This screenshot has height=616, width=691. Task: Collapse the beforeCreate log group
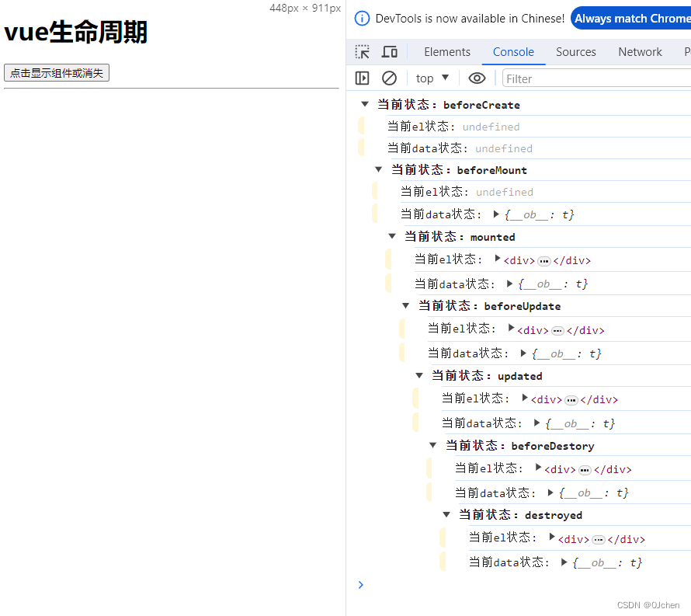click(364, 105)
